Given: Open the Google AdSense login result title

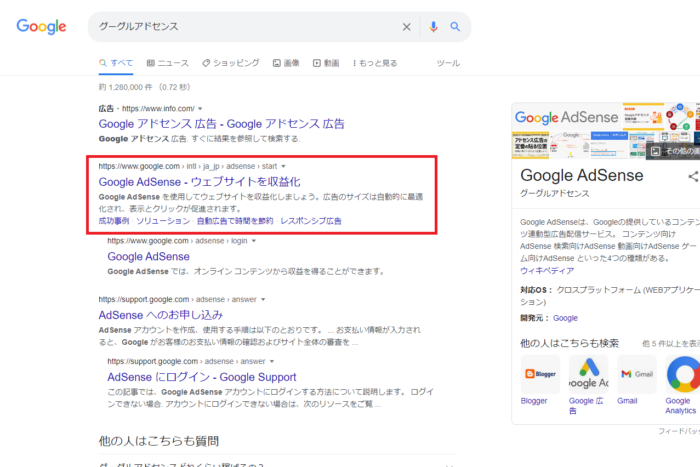Looking at the screenshot, I should tap(148, 256).
